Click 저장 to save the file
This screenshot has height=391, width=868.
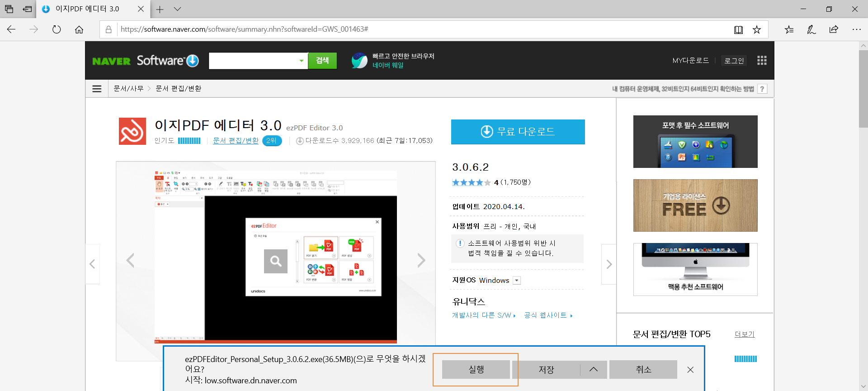point(546,370)
